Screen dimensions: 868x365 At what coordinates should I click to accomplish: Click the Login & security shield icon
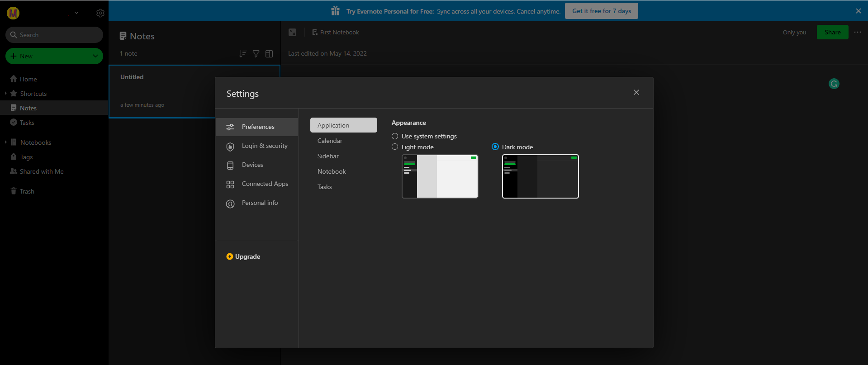coord(230,147)
